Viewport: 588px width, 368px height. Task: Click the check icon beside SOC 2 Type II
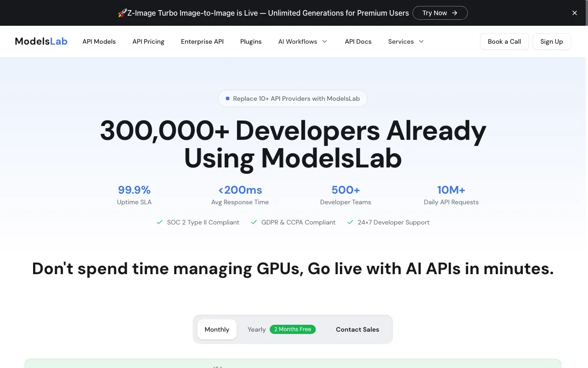160,222
